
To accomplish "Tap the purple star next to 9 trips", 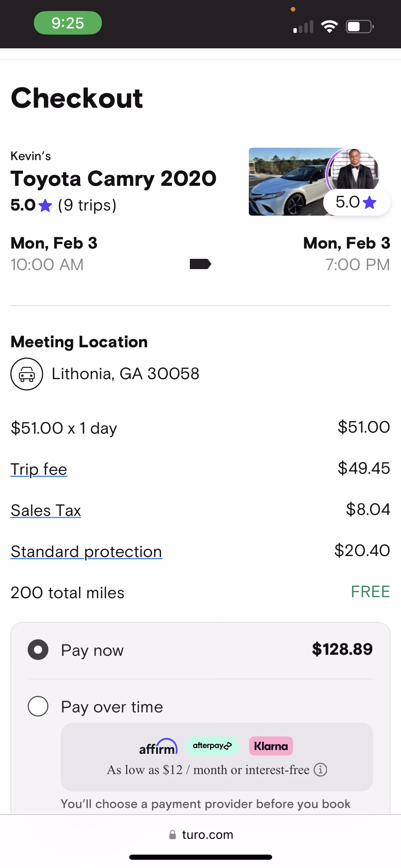I will (x=45, y=206).
